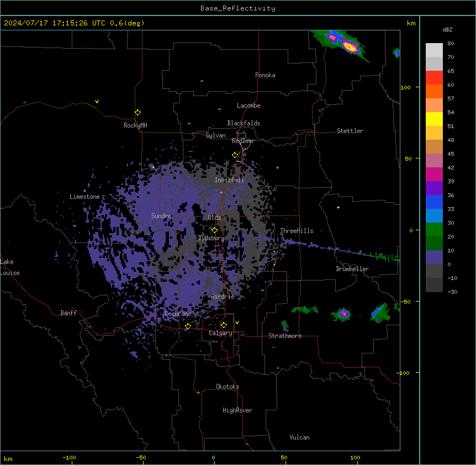
Task: Click the Stettler town label
Action: [x=350, y=131]
